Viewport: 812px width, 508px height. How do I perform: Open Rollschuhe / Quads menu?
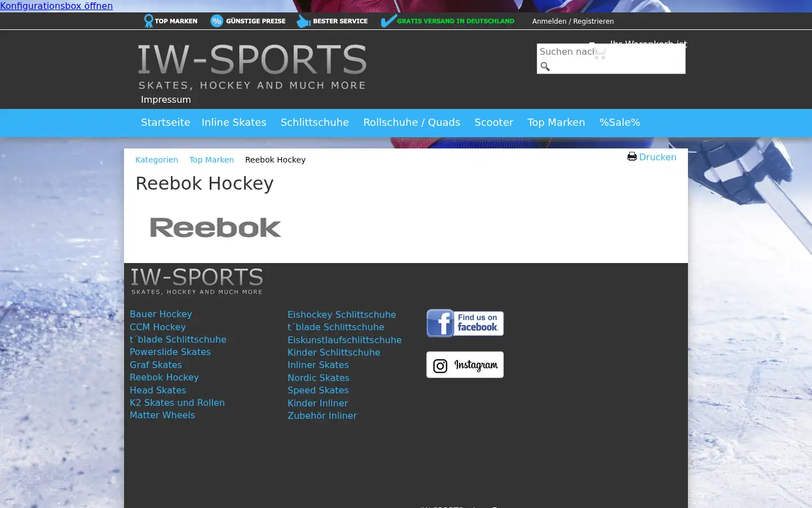coord(412,122)
